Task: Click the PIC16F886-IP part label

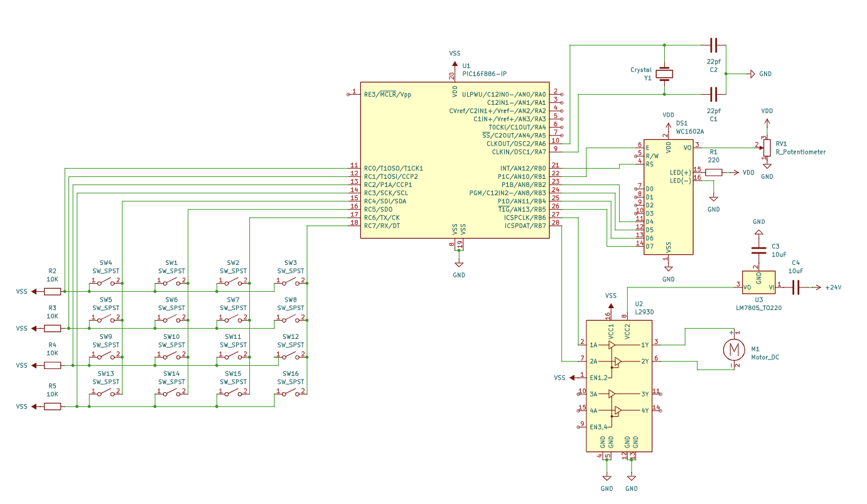Action: (x=484, y=73)
